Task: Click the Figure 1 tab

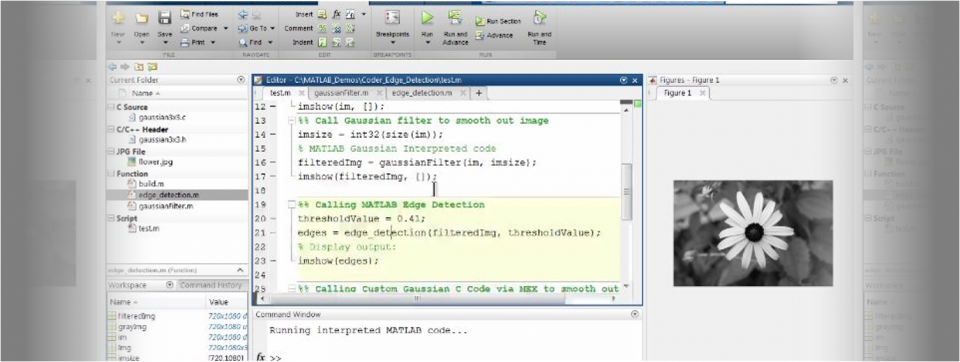Action: (678, 93)
